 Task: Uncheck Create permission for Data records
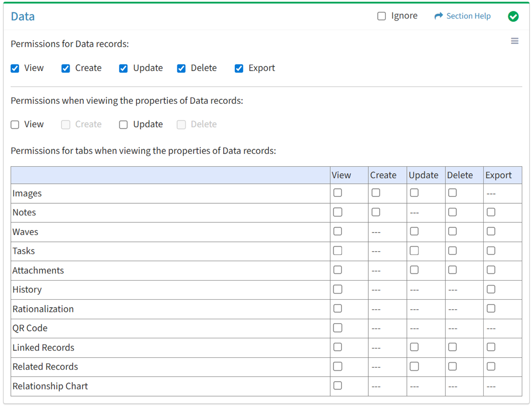pyautogui.click(x=66, y=68)
